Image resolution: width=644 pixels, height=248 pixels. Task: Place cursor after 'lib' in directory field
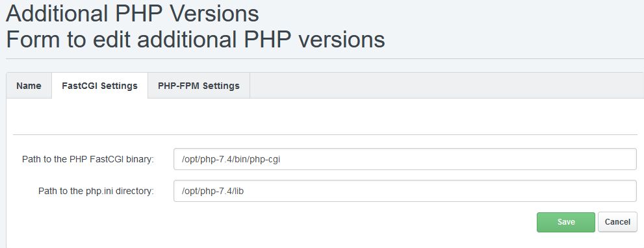[245, 191]
